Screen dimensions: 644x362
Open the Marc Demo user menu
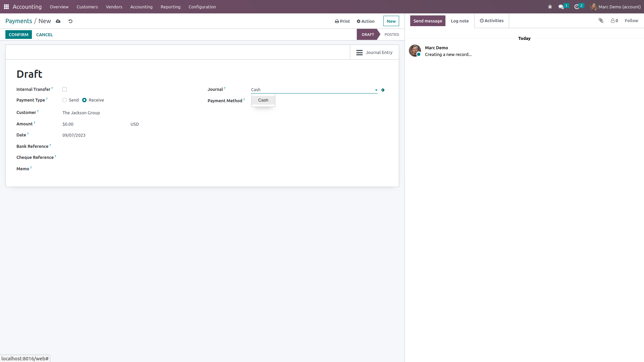coord(615,7)
